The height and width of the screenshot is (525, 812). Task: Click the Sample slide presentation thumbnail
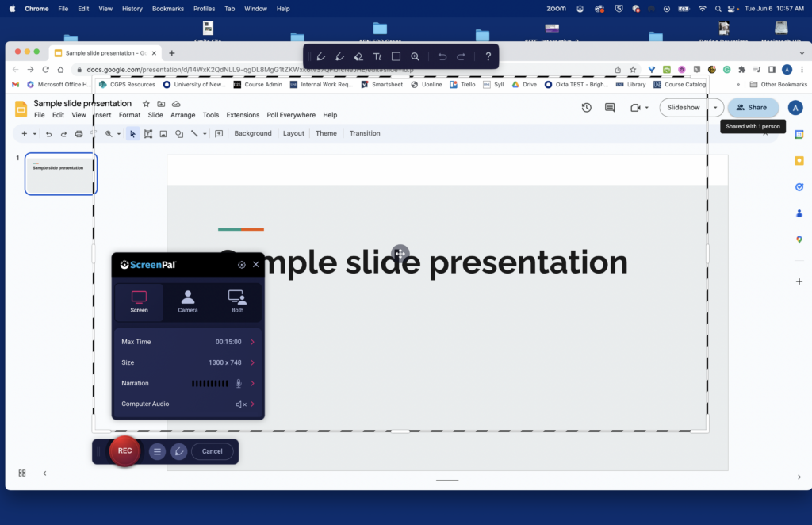tap(60, 172)
